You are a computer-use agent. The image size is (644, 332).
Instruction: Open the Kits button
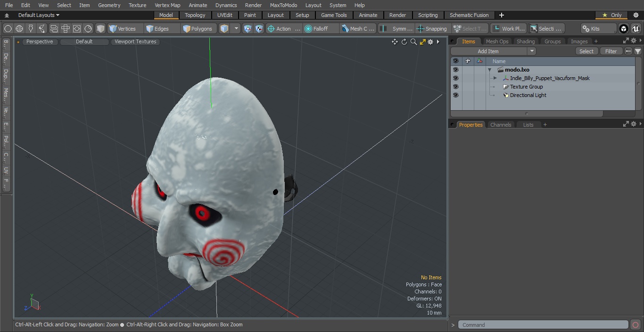point(598,29)
